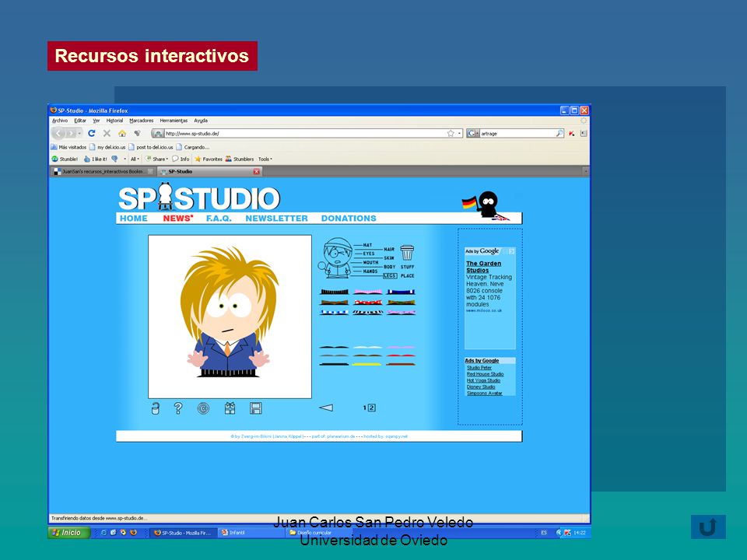Click the thumbs-down icon in StumbleUpon toolbar
747x560 pixels.
click(114, 159)
